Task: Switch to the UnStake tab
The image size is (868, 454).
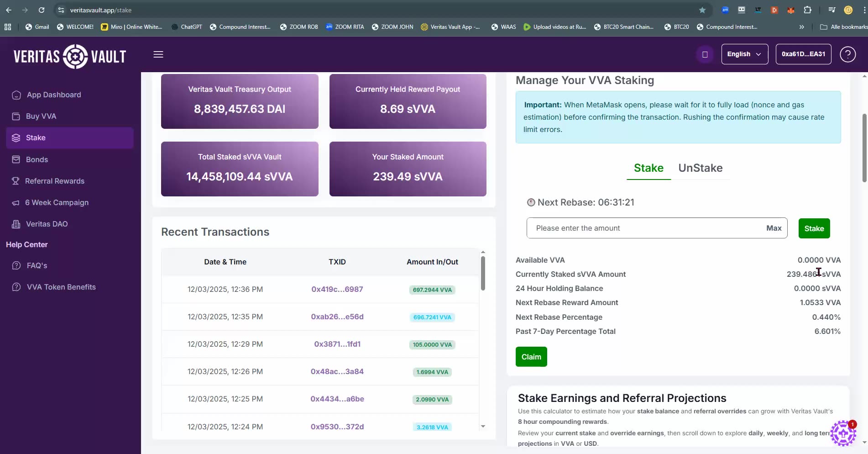Action: [701, 168]
